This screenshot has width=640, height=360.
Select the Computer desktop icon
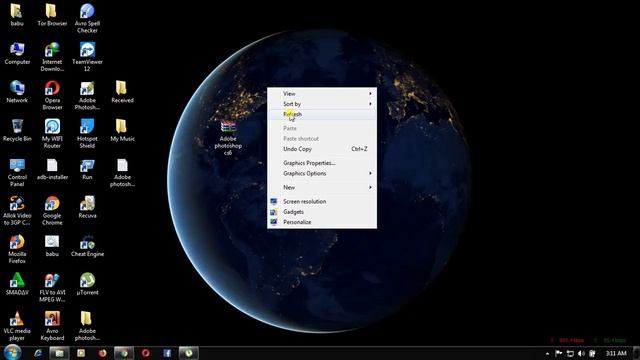pos(17,53)
